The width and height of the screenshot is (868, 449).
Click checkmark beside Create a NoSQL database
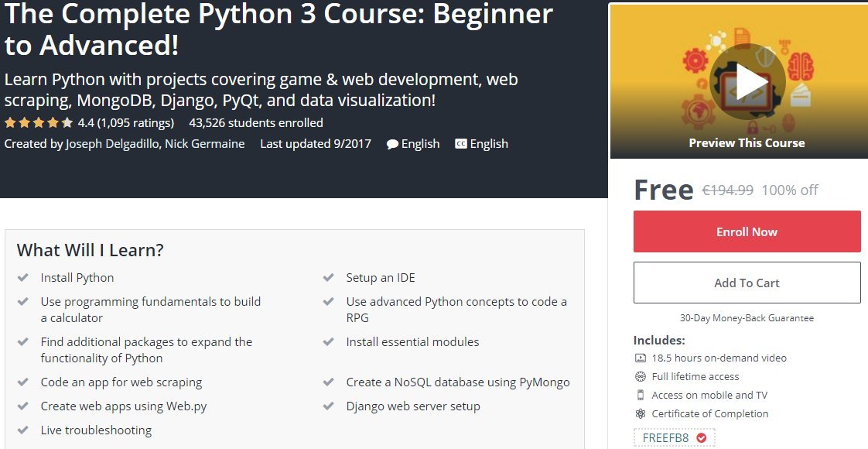click(328, 382)
